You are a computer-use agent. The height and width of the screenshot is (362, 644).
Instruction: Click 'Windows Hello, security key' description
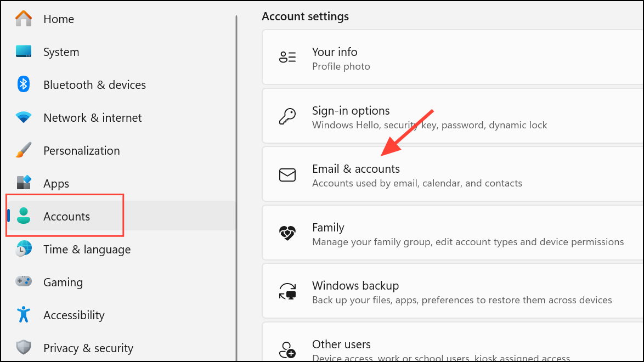click(x=430, y=125)
